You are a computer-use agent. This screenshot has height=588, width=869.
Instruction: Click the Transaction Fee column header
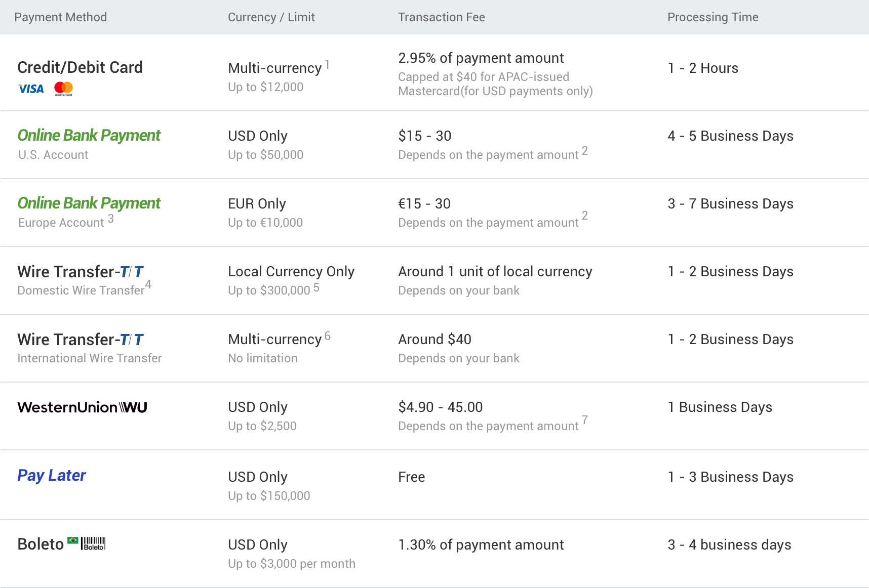(x=441, y=17)
